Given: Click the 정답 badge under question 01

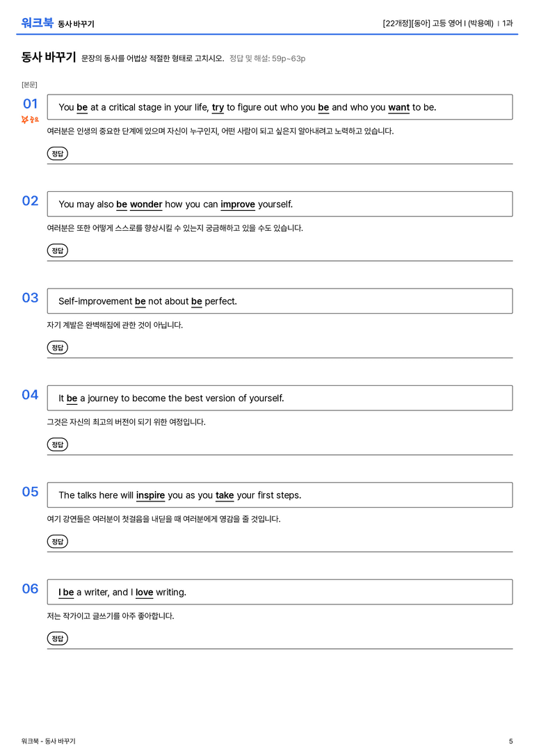Looking at the screenshot, I should click(x=57, y=153).
